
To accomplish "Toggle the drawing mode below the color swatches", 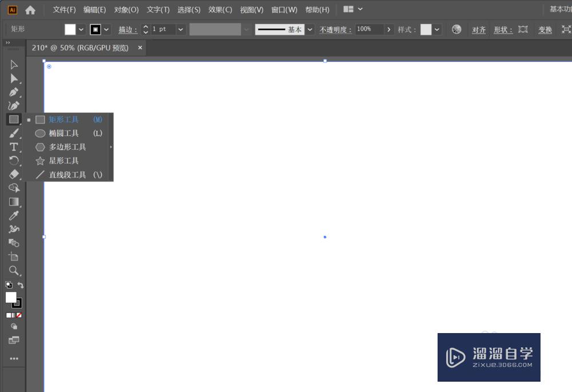I will [13, 326].
